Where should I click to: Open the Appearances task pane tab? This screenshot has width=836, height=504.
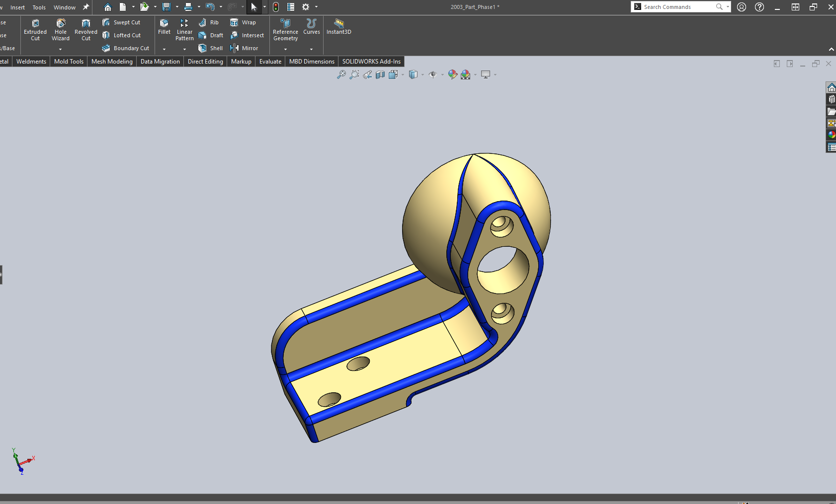click(x=831, y=135)
